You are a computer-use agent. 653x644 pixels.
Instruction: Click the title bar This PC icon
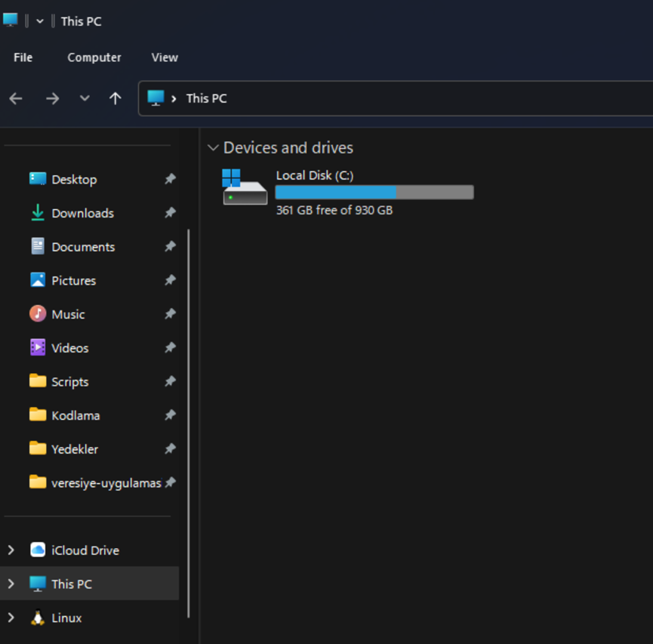pos(11,20)
